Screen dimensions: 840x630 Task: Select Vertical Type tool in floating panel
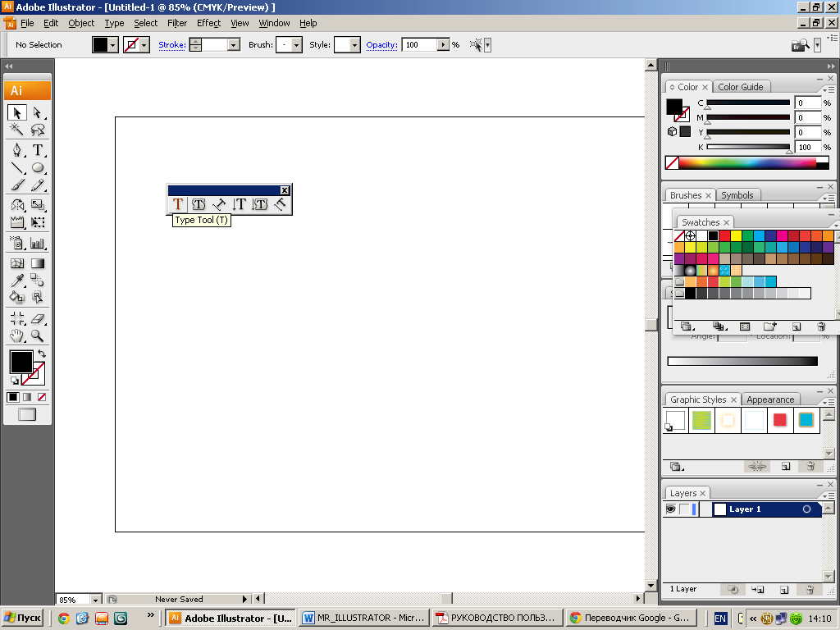239,204
